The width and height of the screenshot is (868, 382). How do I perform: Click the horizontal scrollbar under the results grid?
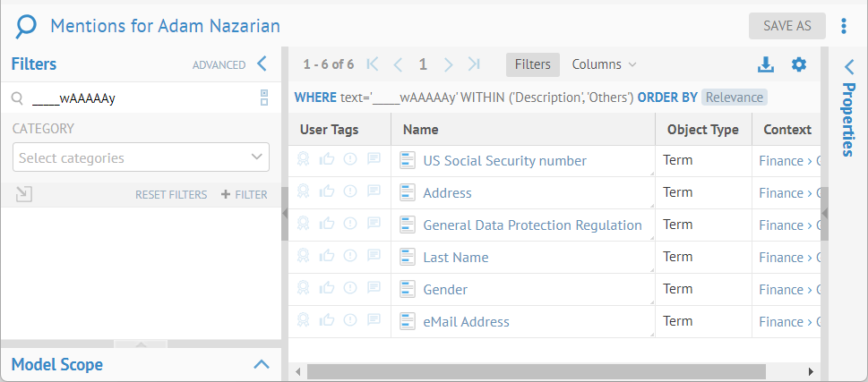pos(536,371)
